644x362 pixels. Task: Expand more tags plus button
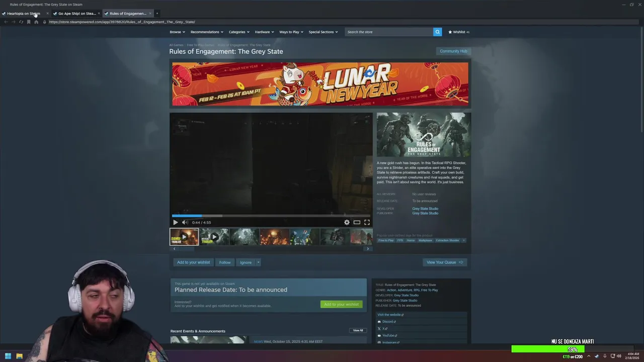[464, 240]
